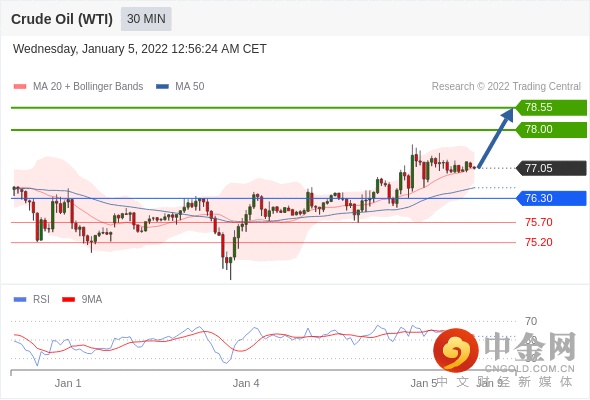This screenshot has height=400, width=590.
Task: Click the 9MA red legend swatch
Action: [68, 300]
